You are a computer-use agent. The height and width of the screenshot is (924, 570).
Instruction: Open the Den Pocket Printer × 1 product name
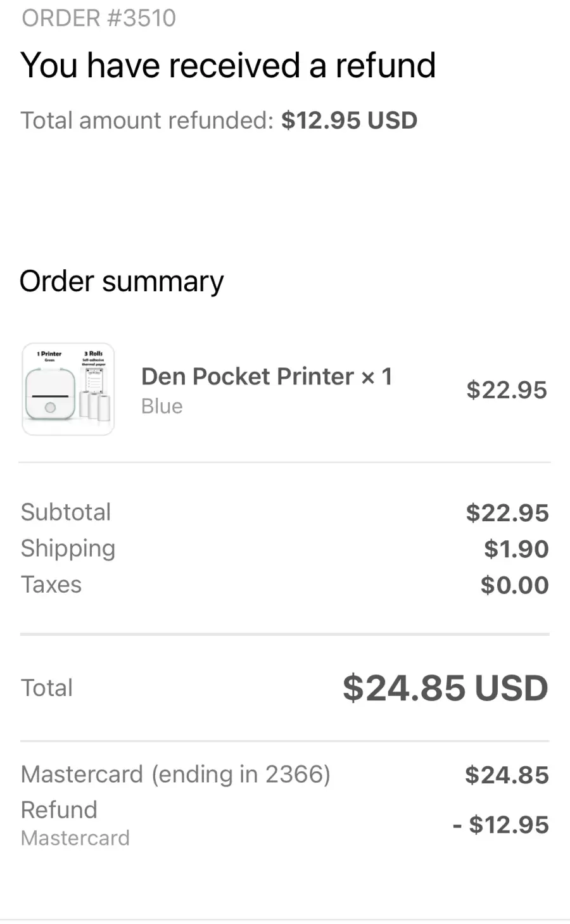[267, 376]
